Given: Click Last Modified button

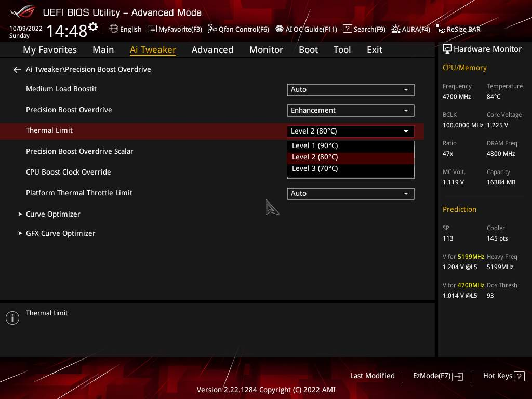Looking at the screenshot, I should [x=372, y=376].
